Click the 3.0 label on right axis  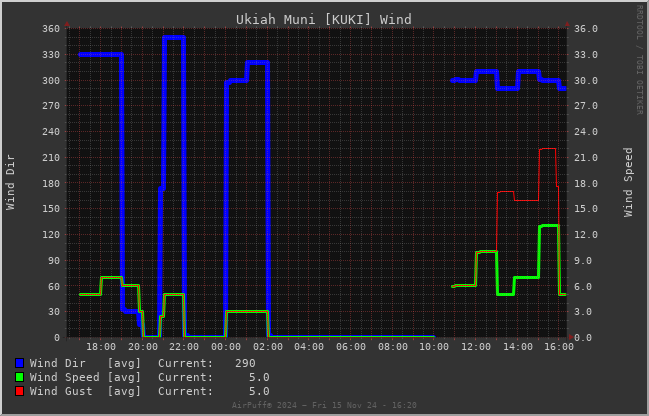coord(584,312)
